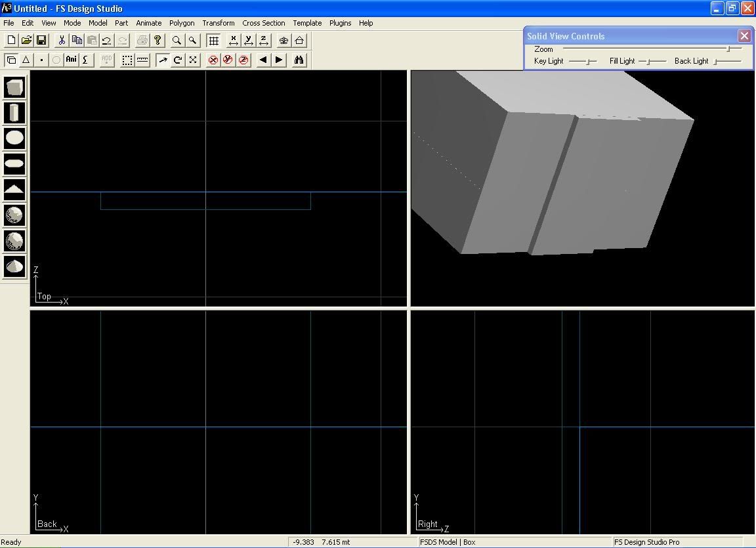
Task: Select the ruler measure tool
Action: coord(142,60)
